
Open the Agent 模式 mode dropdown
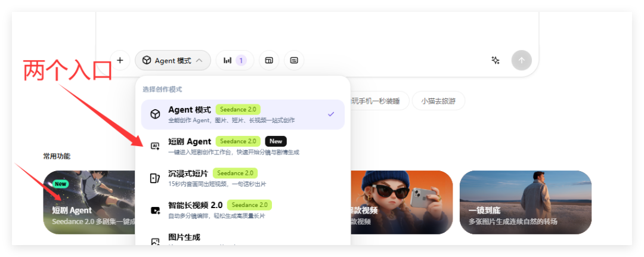[x=173, y=60]
